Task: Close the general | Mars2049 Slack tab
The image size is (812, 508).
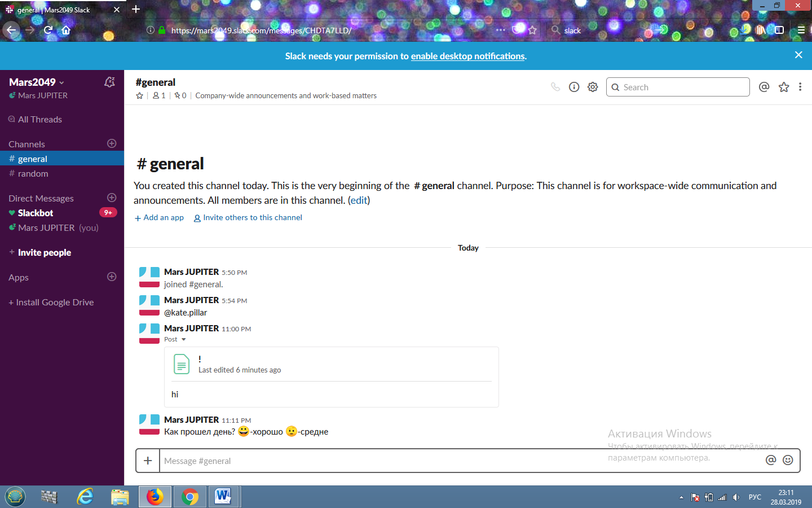Action: pos(117,10)
